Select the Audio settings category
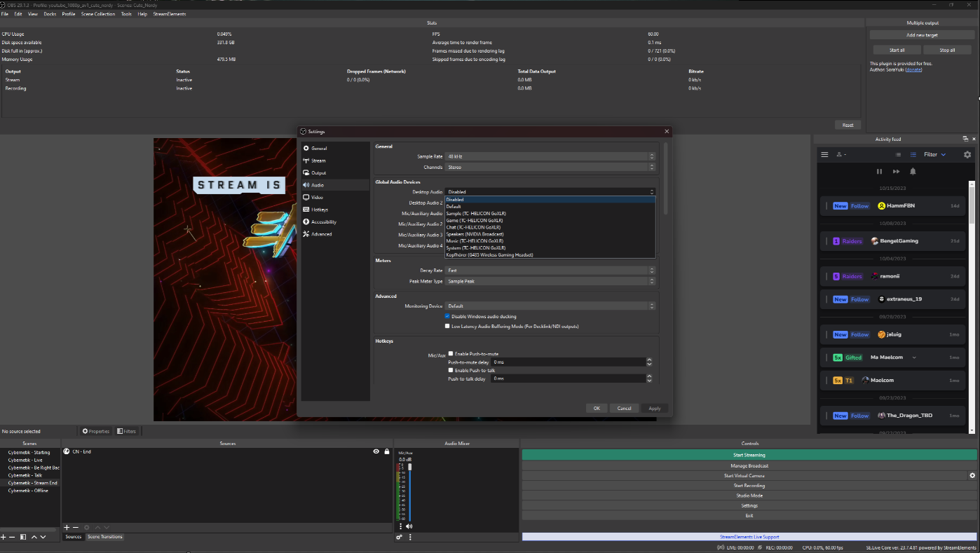The width and height of the screenshot is (980, 553). 335,185
